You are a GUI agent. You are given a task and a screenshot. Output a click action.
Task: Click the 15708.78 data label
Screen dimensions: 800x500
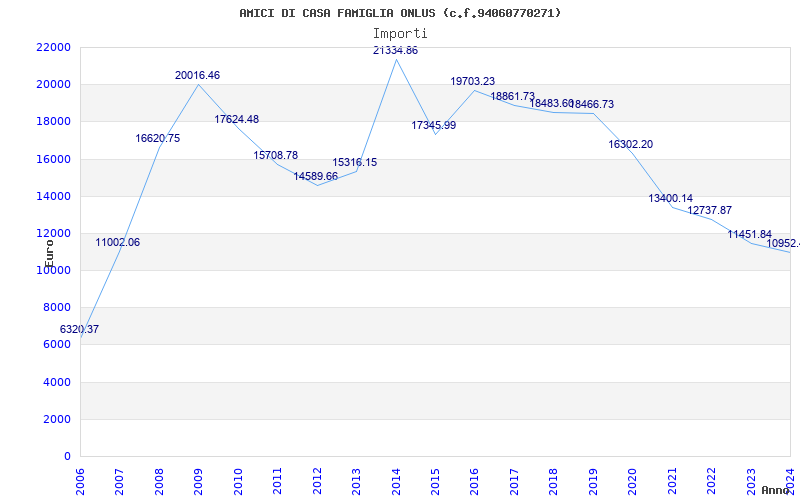276,156
